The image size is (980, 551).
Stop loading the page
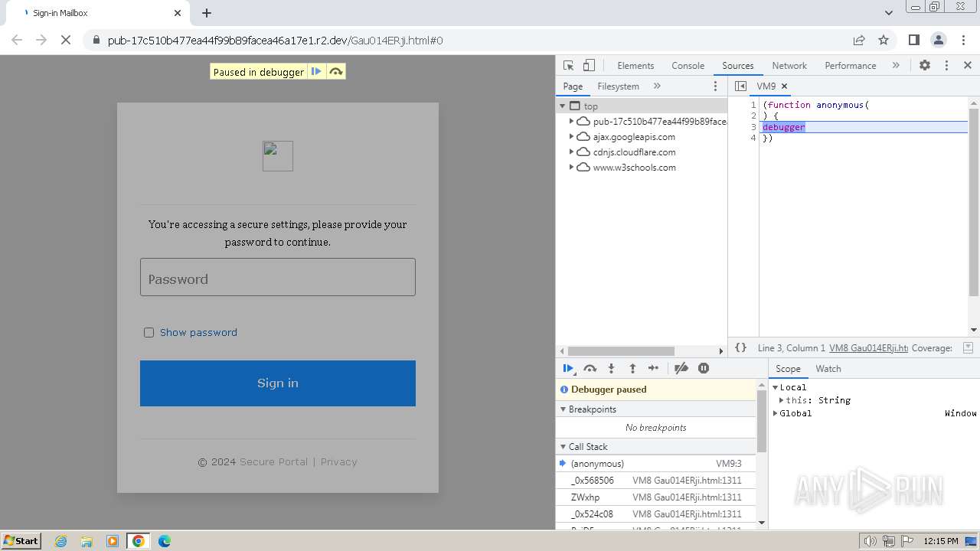pos(66,40)
